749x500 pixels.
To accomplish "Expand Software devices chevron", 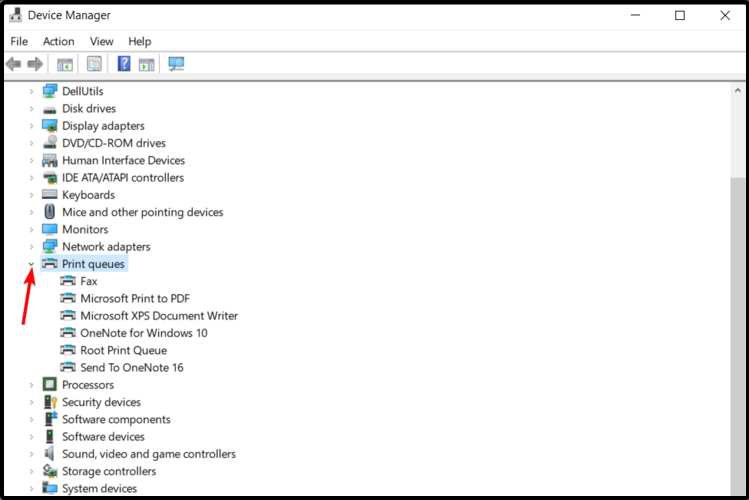I will point(32,436).
